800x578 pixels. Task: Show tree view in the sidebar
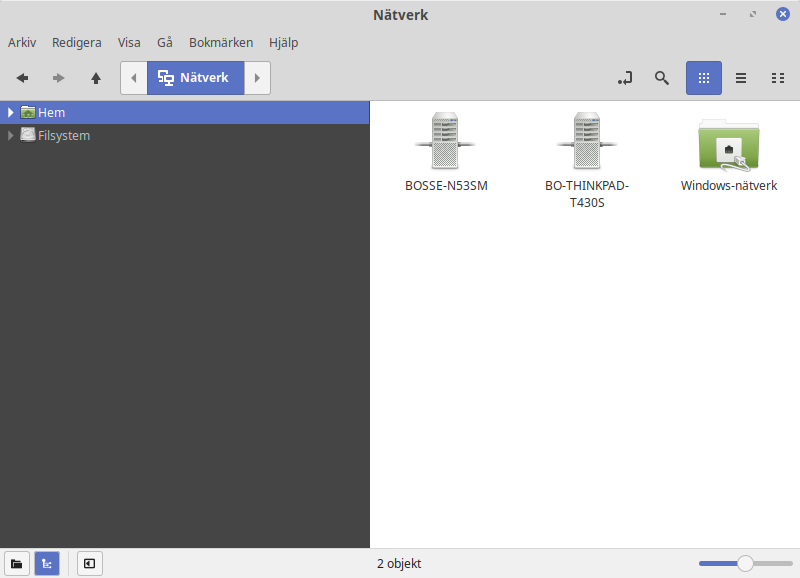47,564
